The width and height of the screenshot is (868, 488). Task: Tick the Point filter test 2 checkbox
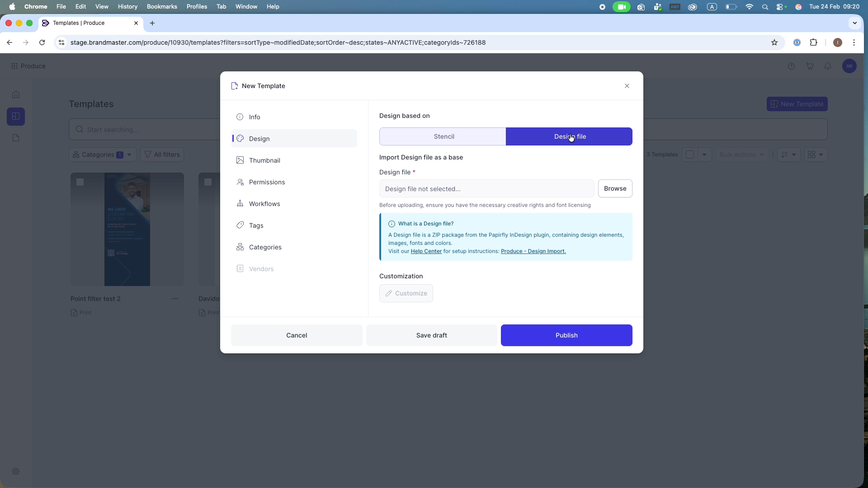coord(80,182)
